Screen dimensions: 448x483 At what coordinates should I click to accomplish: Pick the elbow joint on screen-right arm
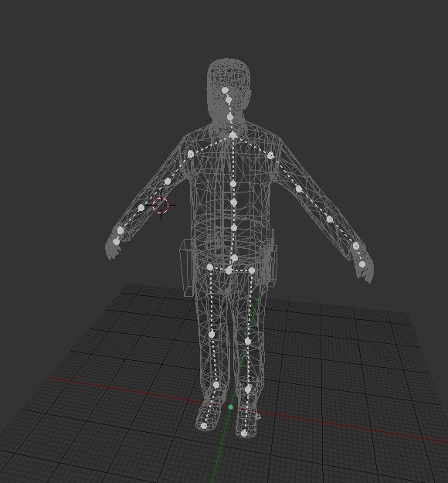330,219
